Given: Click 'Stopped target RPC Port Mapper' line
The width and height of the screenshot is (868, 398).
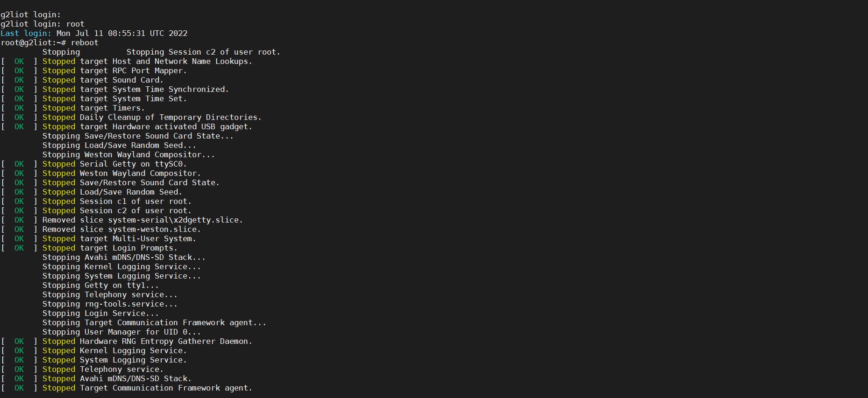Looking at the screenshot, I should point(114,70).
